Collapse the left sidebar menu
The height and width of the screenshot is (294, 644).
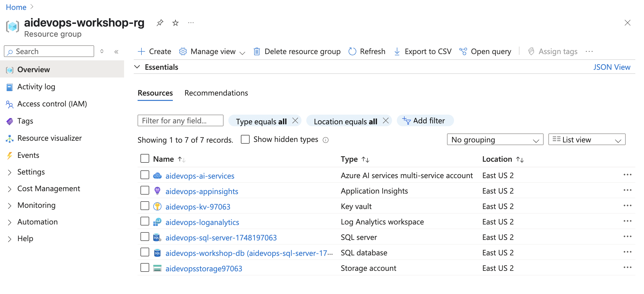[116, 52]
